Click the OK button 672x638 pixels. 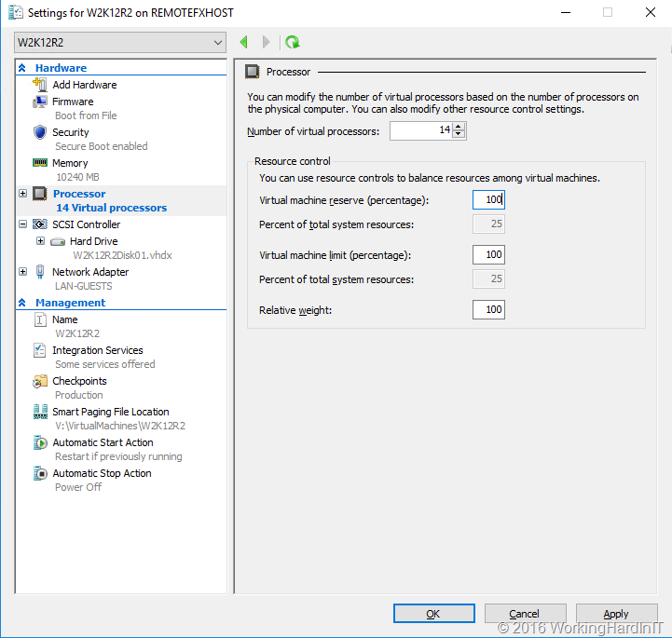[x=433, y=613]
